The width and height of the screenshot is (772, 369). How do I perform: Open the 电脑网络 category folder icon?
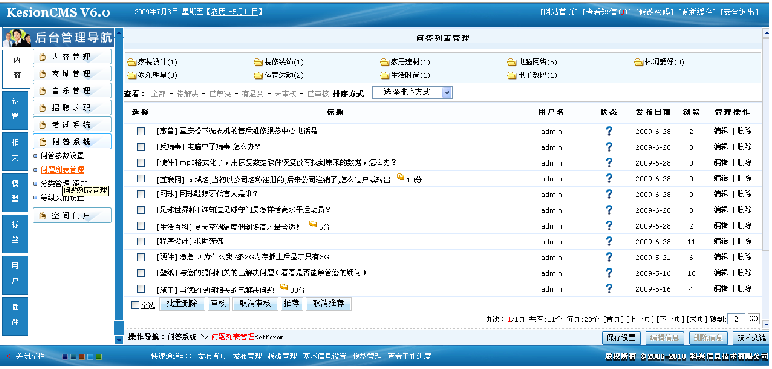point(512,62)
